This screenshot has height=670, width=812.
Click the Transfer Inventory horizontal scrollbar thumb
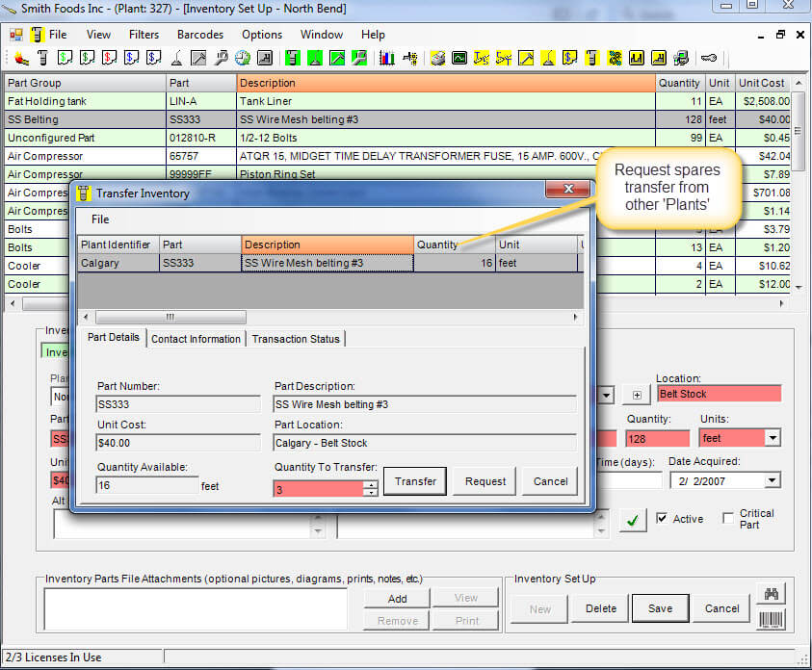(170, 317)
